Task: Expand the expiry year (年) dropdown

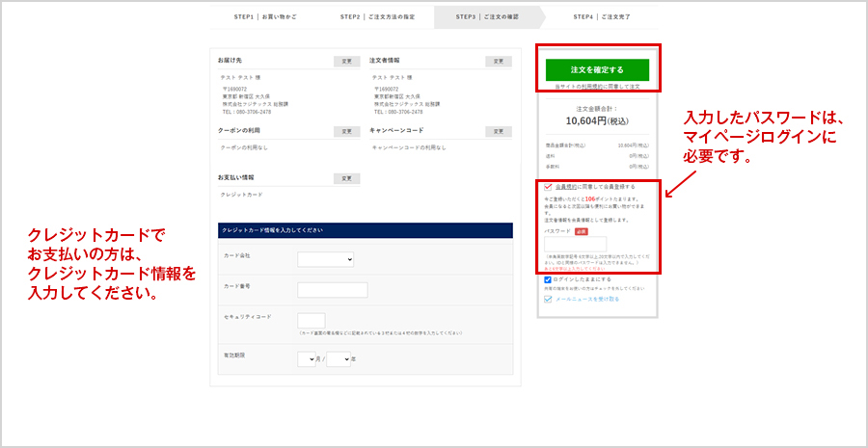Action: 338,359
